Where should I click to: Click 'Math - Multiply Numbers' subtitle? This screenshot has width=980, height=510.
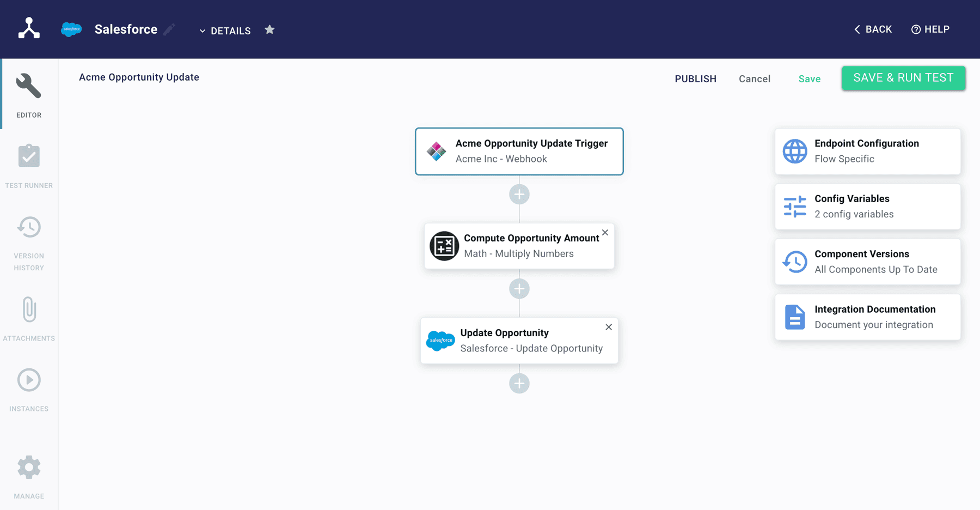click(519, 254)
